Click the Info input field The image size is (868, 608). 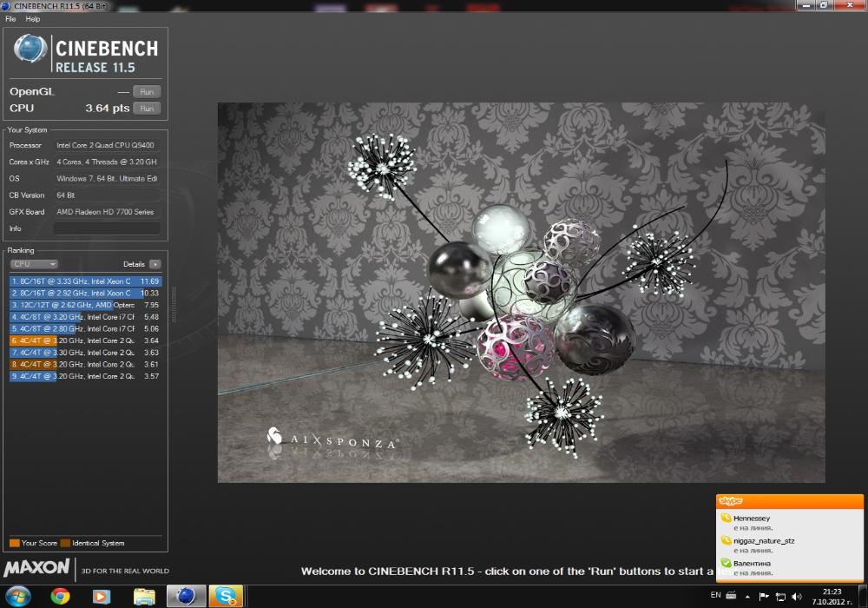pos(107,228)
